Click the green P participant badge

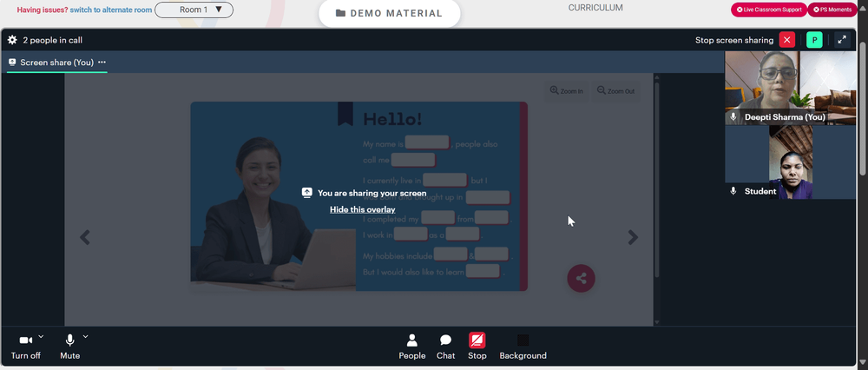(814, 40)
